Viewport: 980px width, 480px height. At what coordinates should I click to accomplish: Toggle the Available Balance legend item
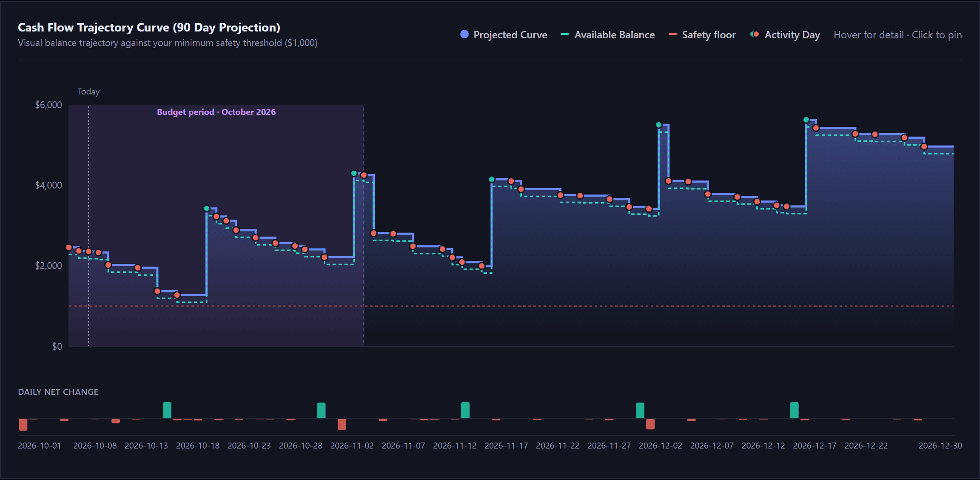pos(608,35)
